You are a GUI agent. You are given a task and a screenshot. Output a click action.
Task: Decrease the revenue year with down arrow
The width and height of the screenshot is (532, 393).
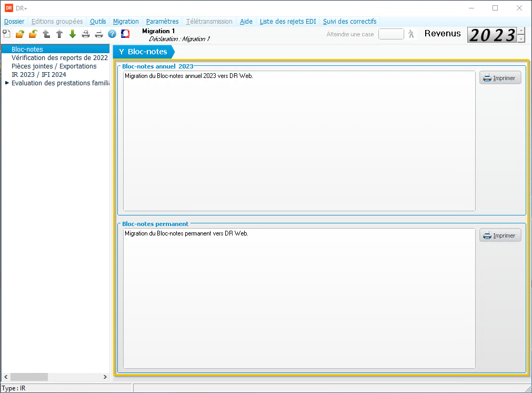(521, 38)
